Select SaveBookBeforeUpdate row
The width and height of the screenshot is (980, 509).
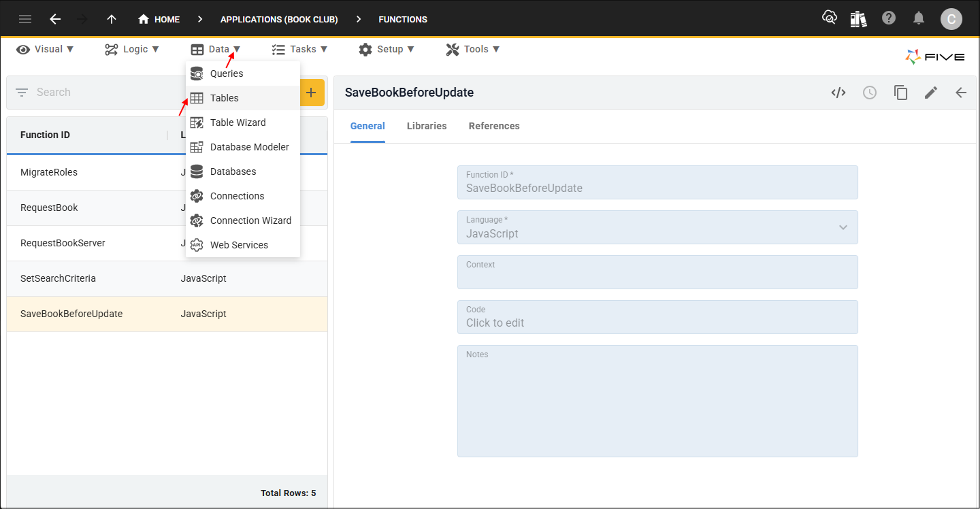point(167,314)
